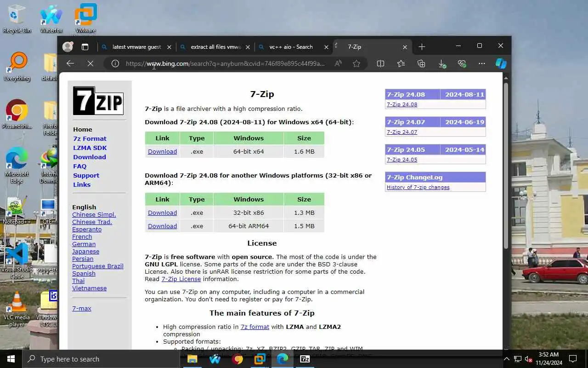Open the 7-Zip 24.07 news link

tap(402, 132)
